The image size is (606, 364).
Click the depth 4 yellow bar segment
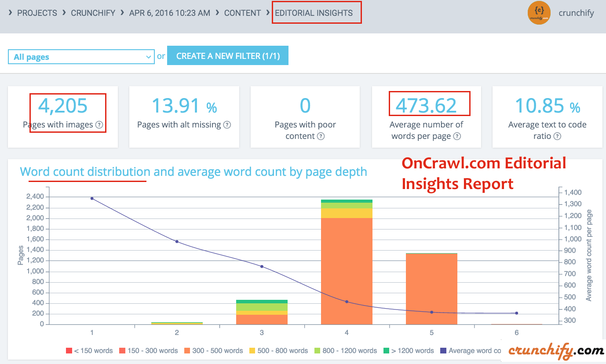347,213
